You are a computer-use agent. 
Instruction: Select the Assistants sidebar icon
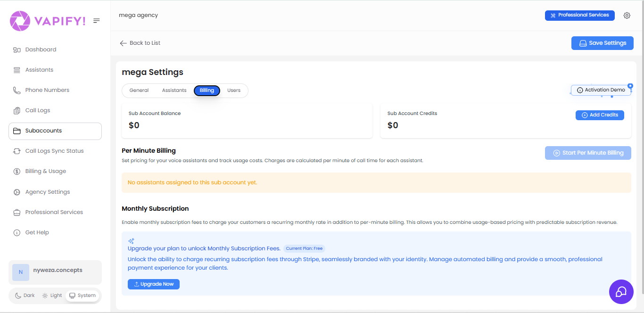[x=17, y=69]
